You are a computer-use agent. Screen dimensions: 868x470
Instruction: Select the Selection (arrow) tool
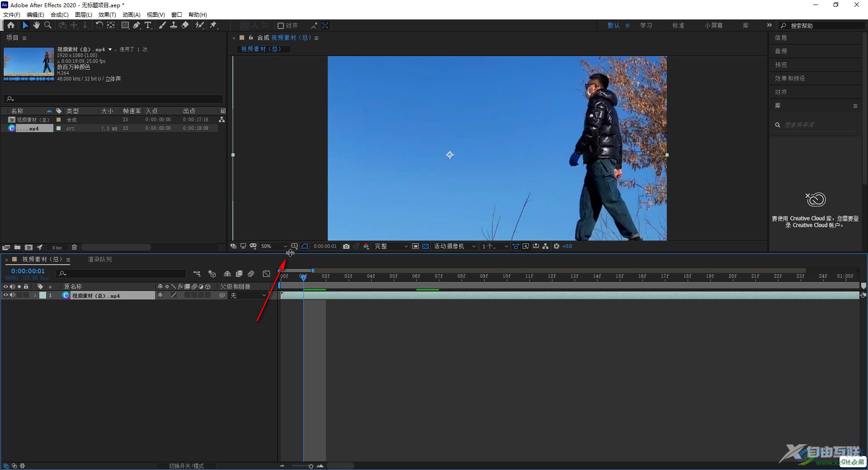click(x=25, y=25)
